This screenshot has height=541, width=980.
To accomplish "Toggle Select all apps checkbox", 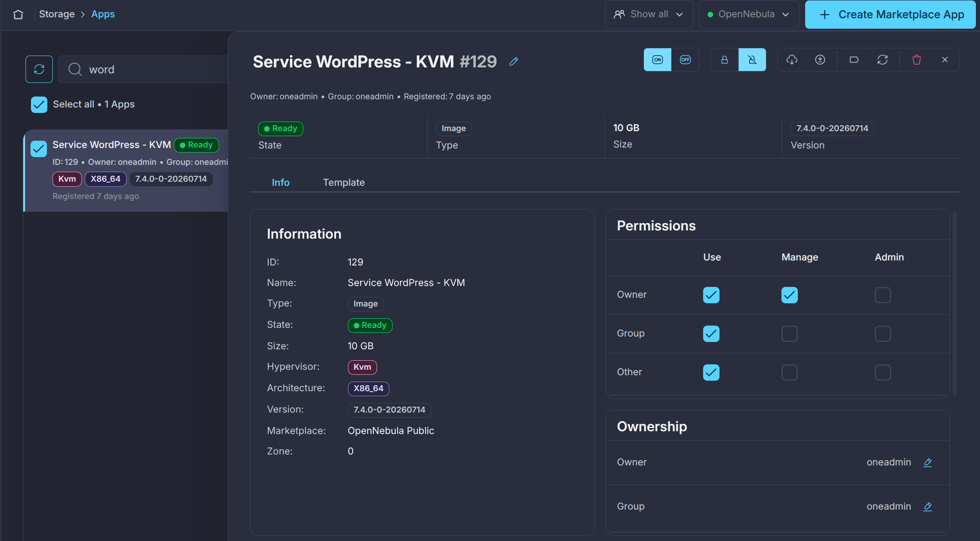I will coord(39,104).
